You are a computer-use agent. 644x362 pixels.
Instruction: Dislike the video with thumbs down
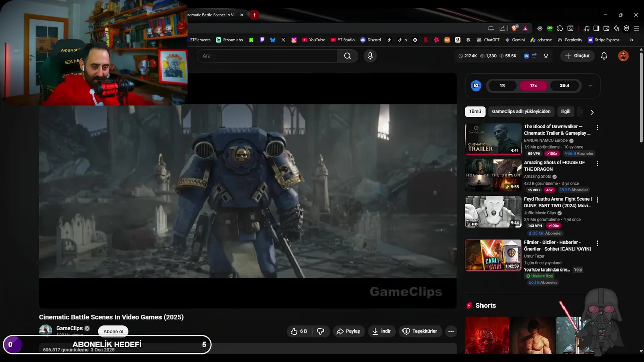(x=320, y=331)
